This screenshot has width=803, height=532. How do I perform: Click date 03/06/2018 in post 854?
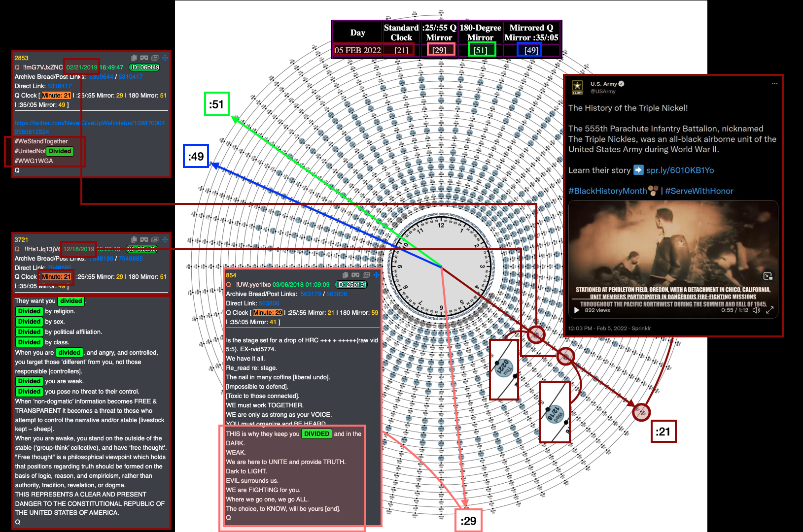(288, 285)
